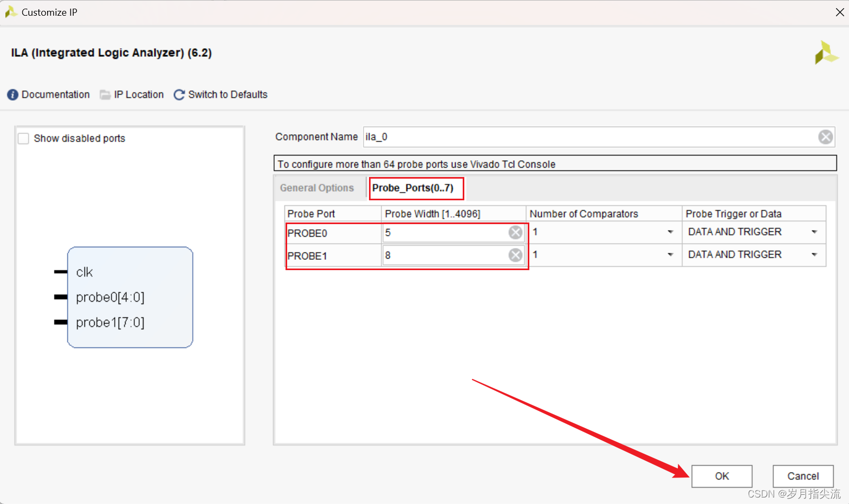The image size is (849, 504).
Task: Switch to the General Options tab
Action: (x=317, y=188)
